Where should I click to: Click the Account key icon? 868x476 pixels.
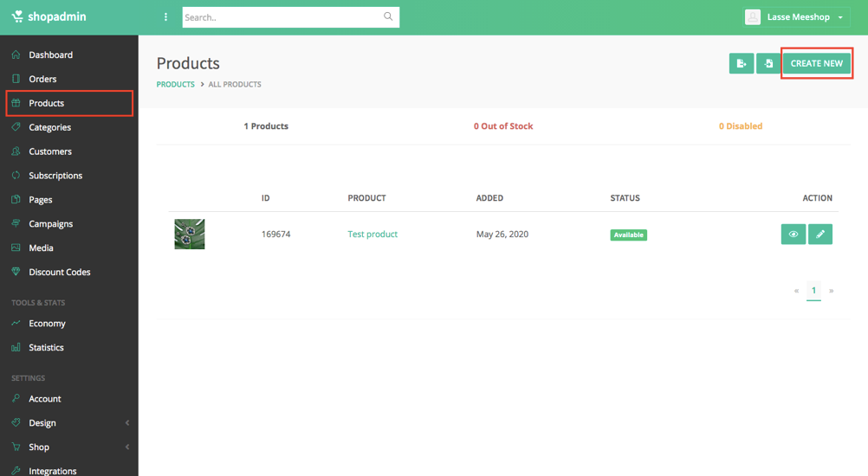click(x=16, y=398)
